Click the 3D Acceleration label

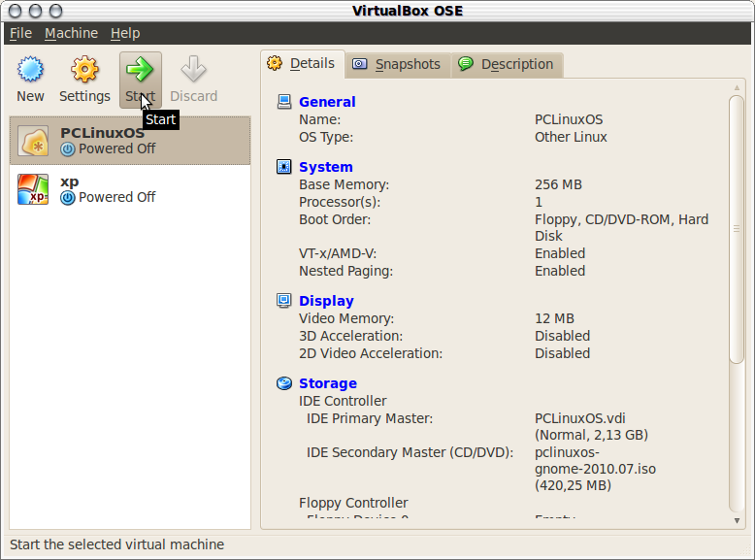[350, 336]
